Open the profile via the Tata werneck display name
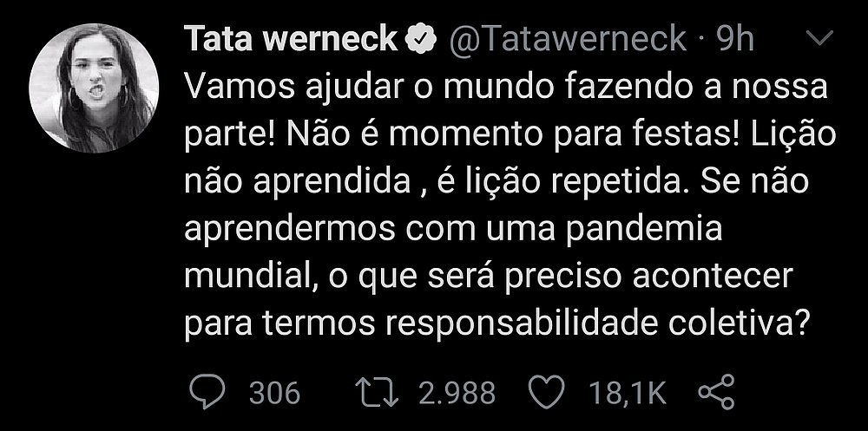Image resolution: width=868 pixels, height=431 pixels. (x=291, y=39)
